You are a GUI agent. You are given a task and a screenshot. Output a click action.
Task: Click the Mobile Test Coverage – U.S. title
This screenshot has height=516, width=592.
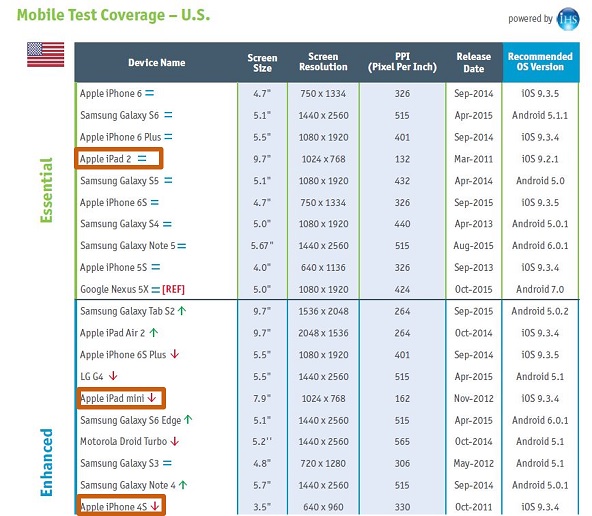coord(113,15)
